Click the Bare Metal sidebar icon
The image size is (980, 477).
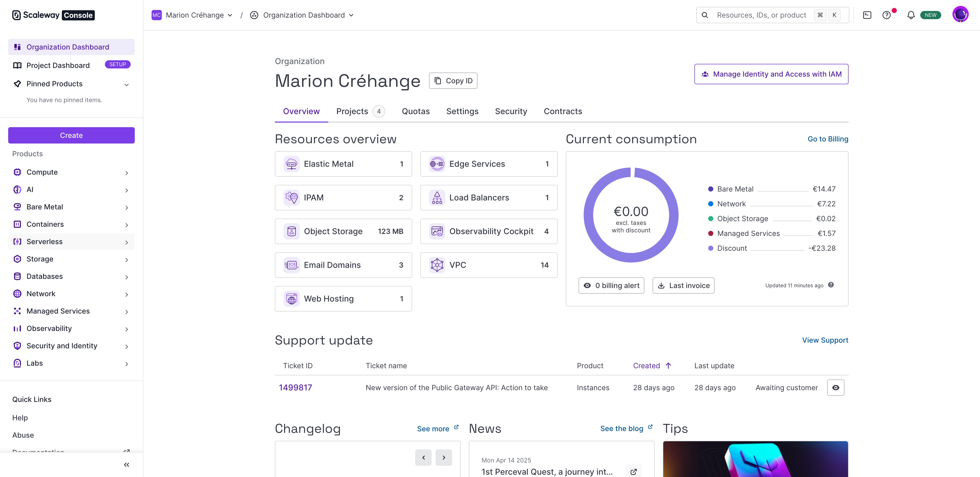click(17, 207)
